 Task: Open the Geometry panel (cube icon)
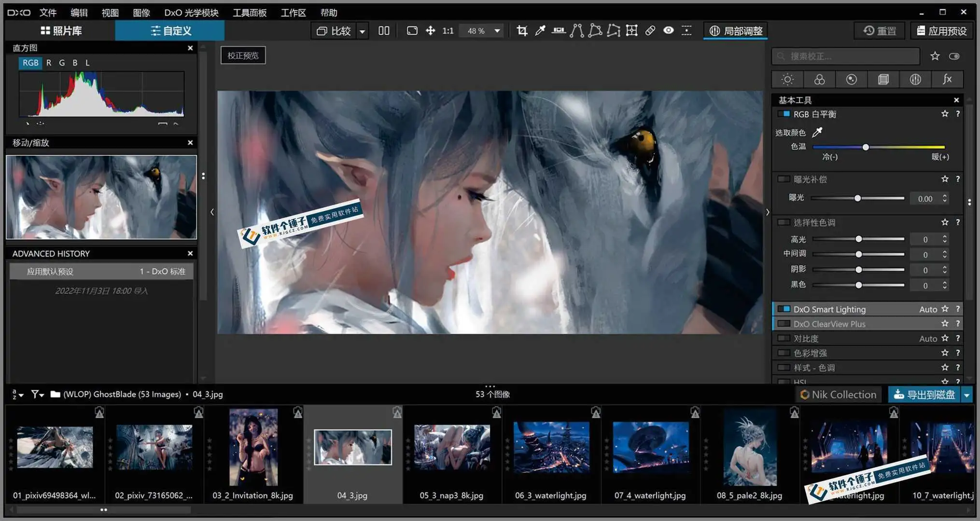(883, 79)
